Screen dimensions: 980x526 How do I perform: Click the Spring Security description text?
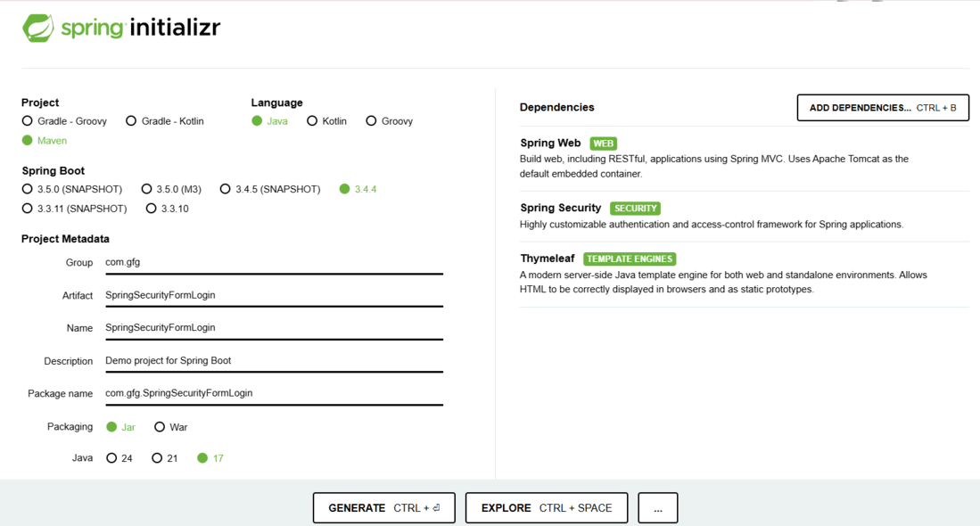(x=712, y=225)
